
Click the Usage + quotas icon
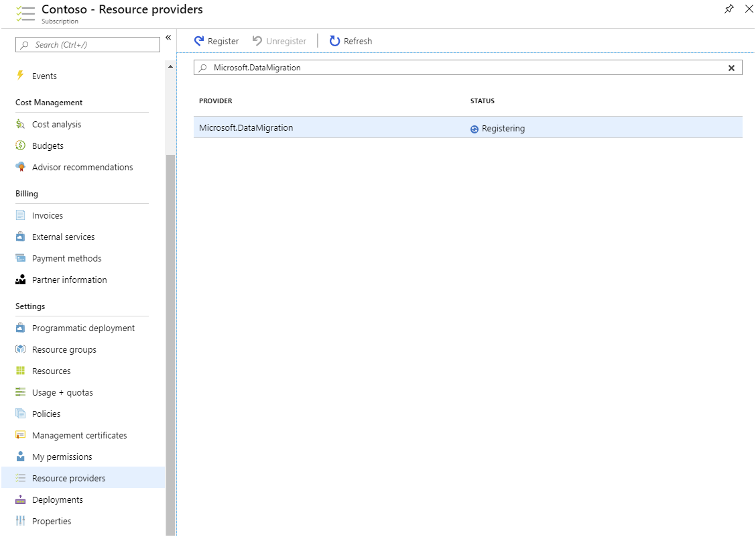pos(20,392)
